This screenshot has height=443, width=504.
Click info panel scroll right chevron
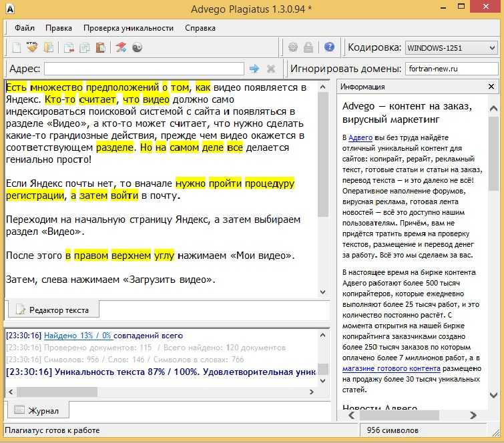click(473, 415)
